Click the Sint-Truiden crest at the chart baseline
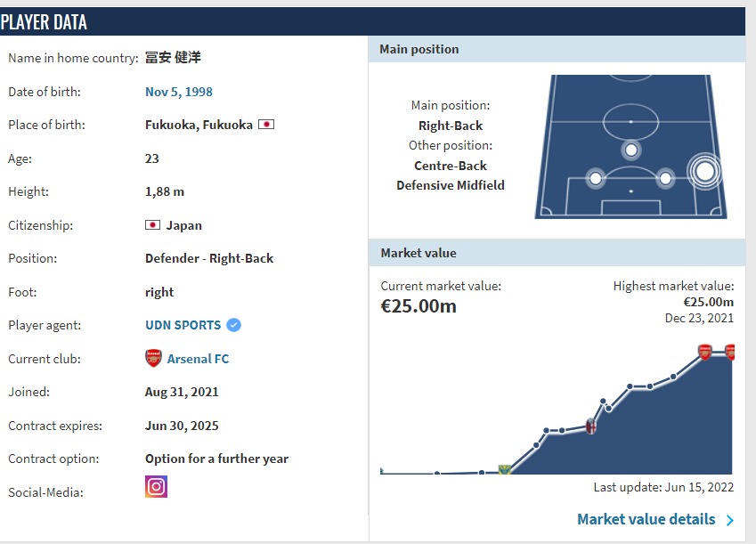This screenshot has height=544, width=756. [504, 469]
